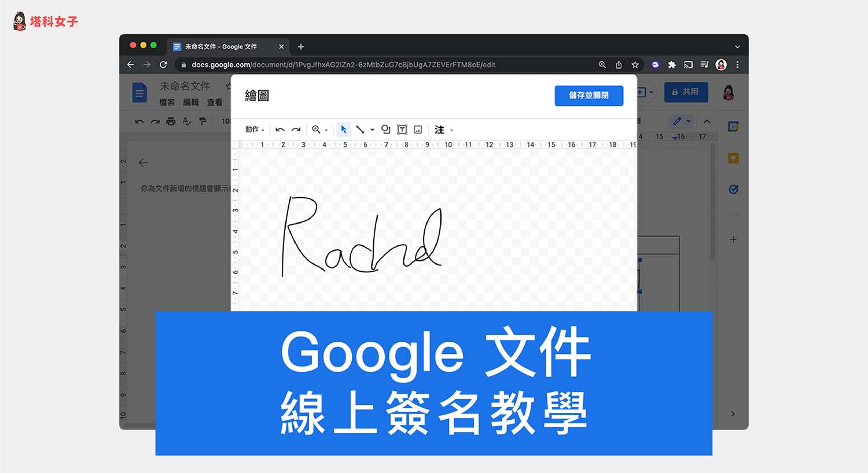Select the Line drawing tool
Image resolution: width=868 pixels, height=473 pixels.
coord(360,130)
